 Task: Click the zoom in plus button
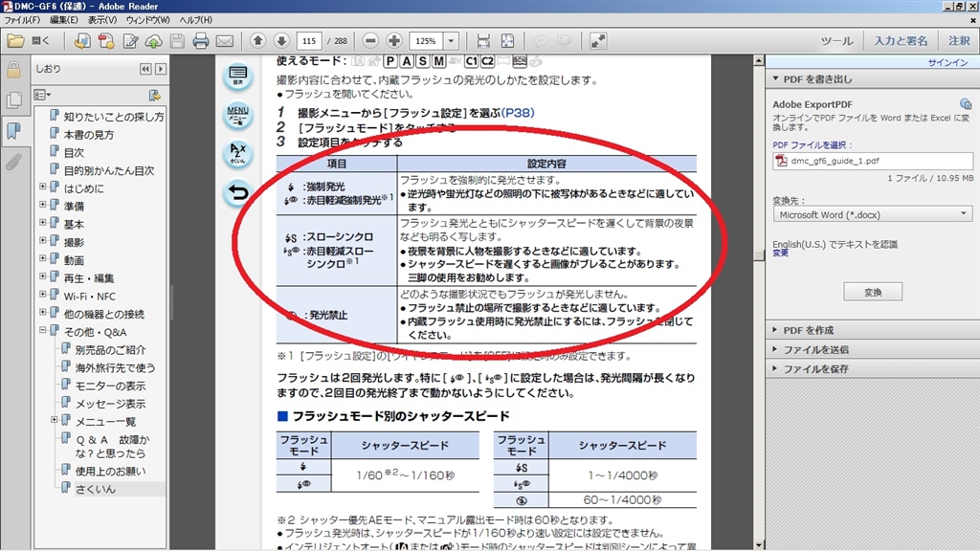click(x=394, y=41)
